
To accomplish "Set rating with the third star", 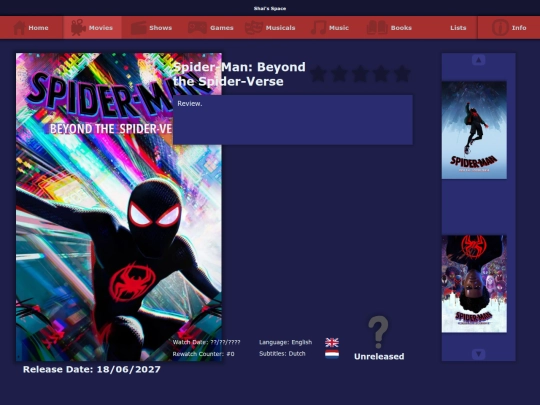I will coord(360,74).
